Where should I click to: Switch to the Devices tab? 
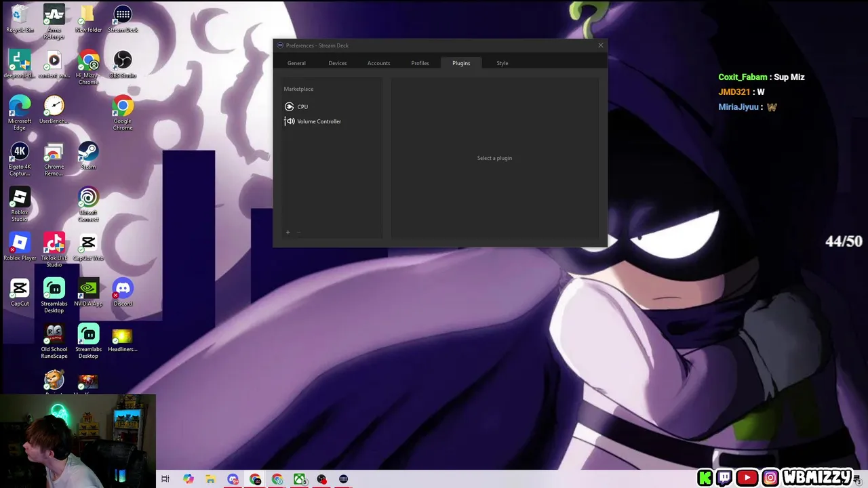pos(338,63)
